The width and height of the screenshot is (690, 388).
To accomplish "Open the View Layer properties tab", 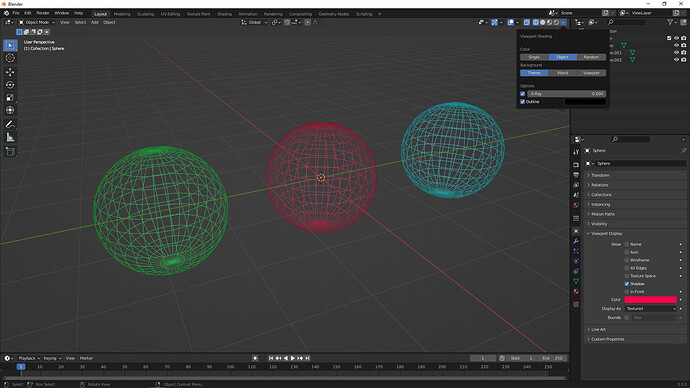I will pos(576,185).
